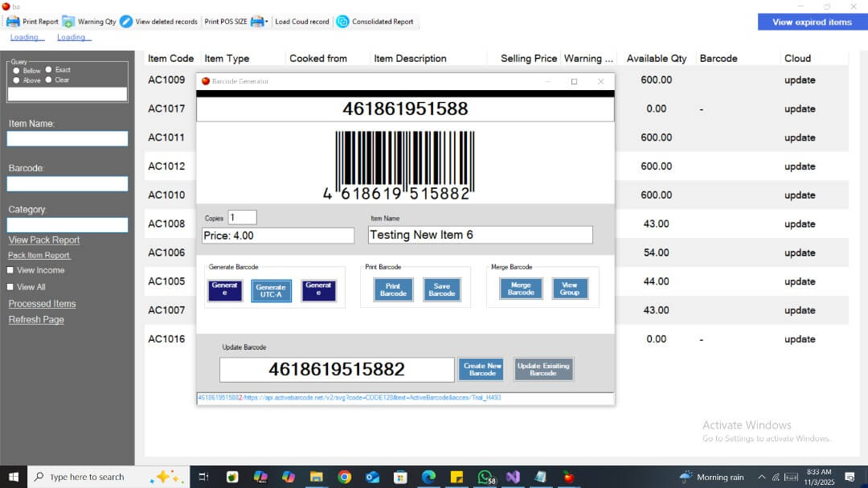Viewport: 868px width, 488px height.
Task: Open the View Pack Report link
Action: pyautogui.click(x=44, y=240)
